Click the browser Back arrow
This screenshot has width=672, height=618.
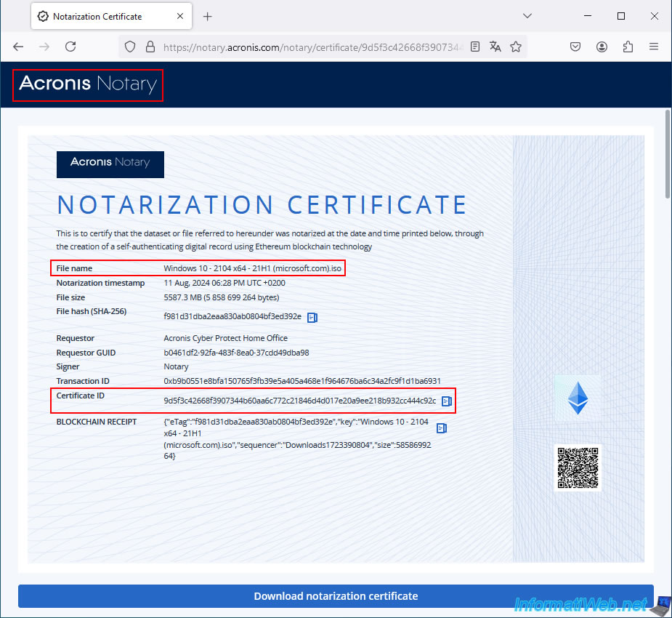18,47
